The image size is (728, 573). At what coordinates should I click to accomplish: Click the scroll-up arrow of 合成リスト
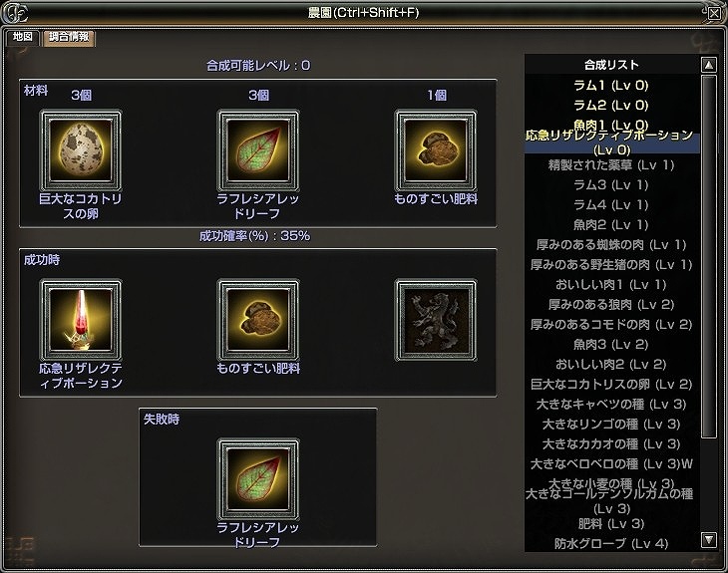(x=708, y=65)
